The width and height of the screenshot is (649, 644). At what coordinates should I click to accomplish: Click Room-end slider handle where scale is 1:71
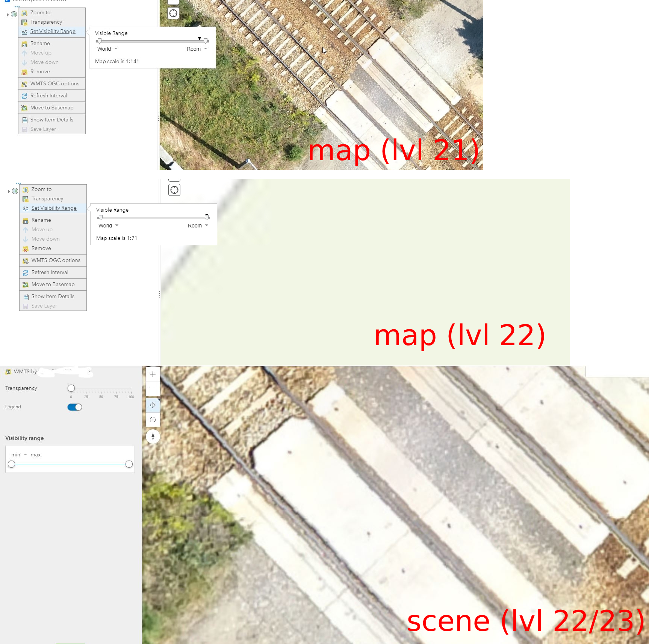click(x=207, y=218)
